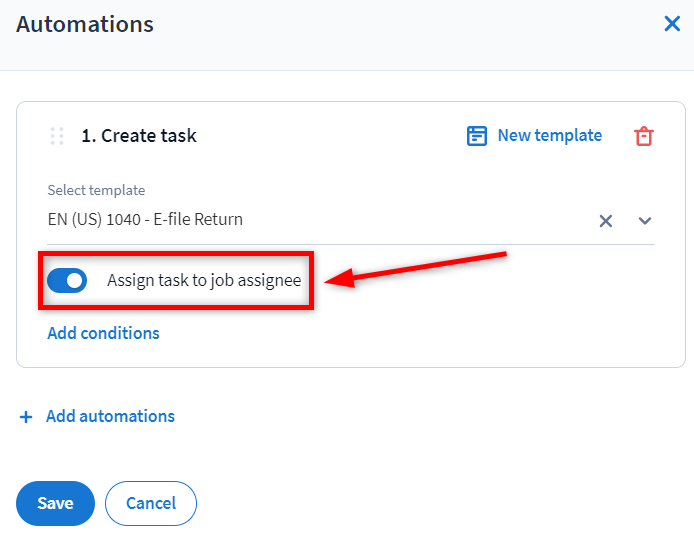The image size is (694, 537).
Task: Cancel the automation changes
Action: pyautogui.click(x=151, y=503)
